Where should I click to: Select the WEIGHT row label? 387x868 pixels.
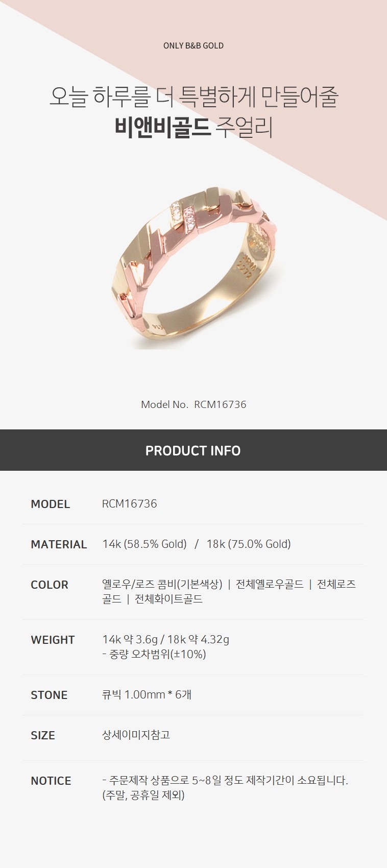[53, 640]
